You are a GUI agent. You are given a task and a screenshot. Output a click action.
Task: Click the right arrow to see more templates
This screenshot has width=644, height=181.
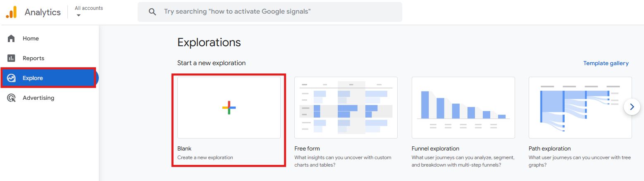pos(632,107)
